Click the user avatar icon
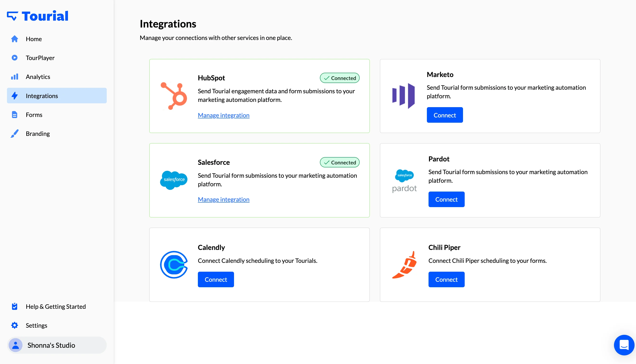The image size is (636, 364). [16, 345]
